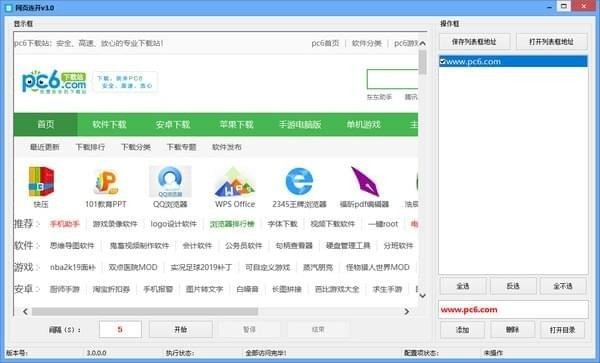Click the pc6.com site logo
The width and height of the screenshot is (600, 363).
point(54,82)
